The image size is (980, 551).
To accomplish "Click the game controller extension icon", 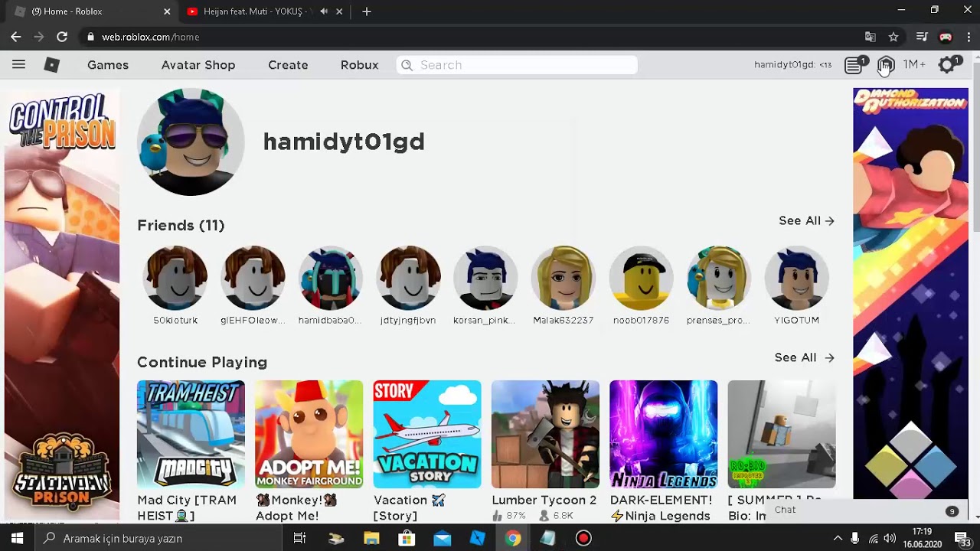I will [x=946, y=37].
